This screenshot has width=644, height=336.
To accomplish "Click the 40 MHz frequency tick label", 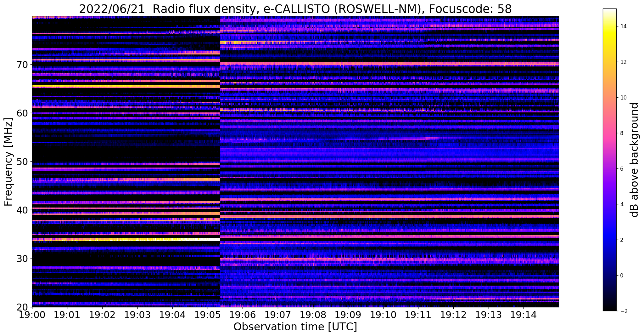I will (x=21, y=210).
